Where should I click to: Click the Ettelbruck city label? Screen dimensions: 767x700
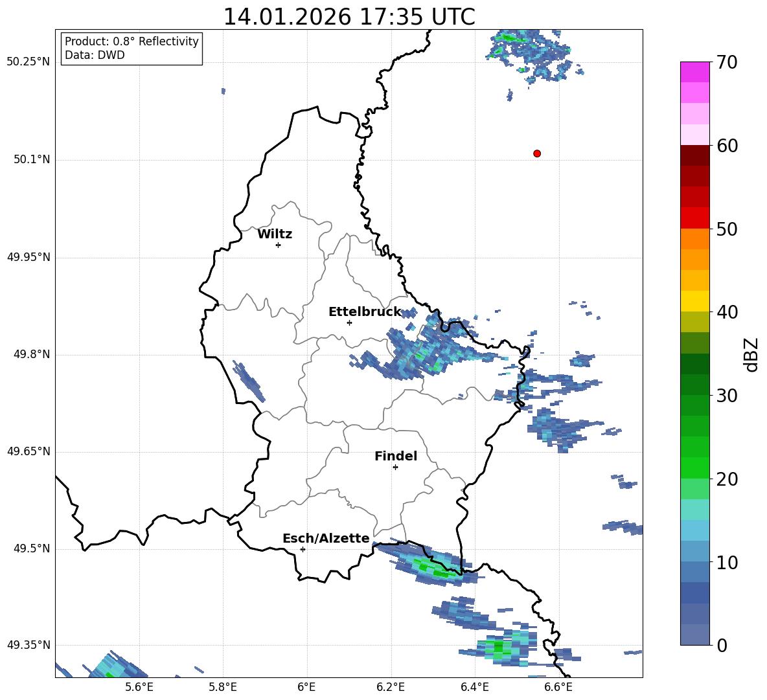[x=365, y=312]
